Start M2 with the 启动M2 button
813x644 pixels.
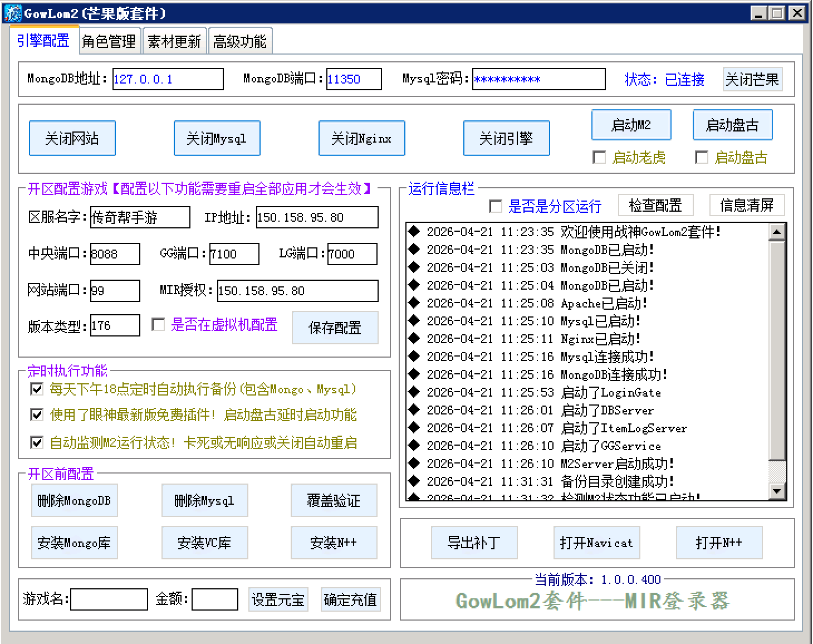pos(631,125)
